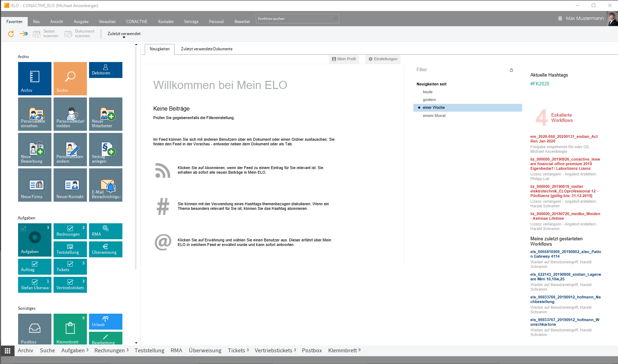Open the Urlaub tile
The height and width of the screenshot is (364, 618).
click(x=106, y=321)
